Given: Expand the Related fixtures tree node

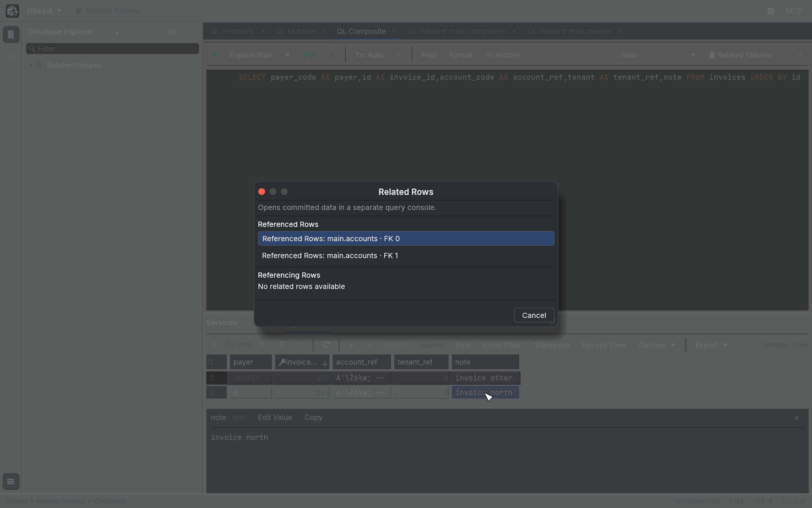Looking at the screenshot, I should [x=31, y=65].
